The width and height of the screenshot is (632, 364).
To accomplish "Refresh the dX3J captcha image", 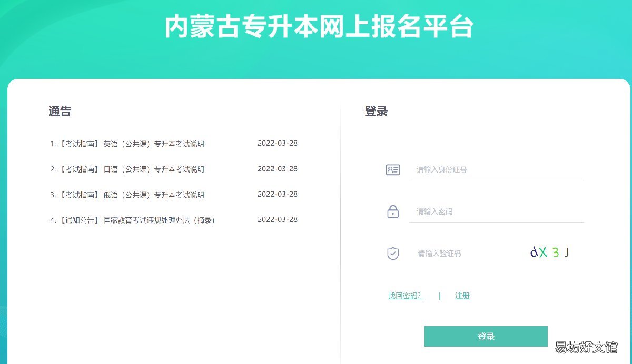I will [550, 252].
